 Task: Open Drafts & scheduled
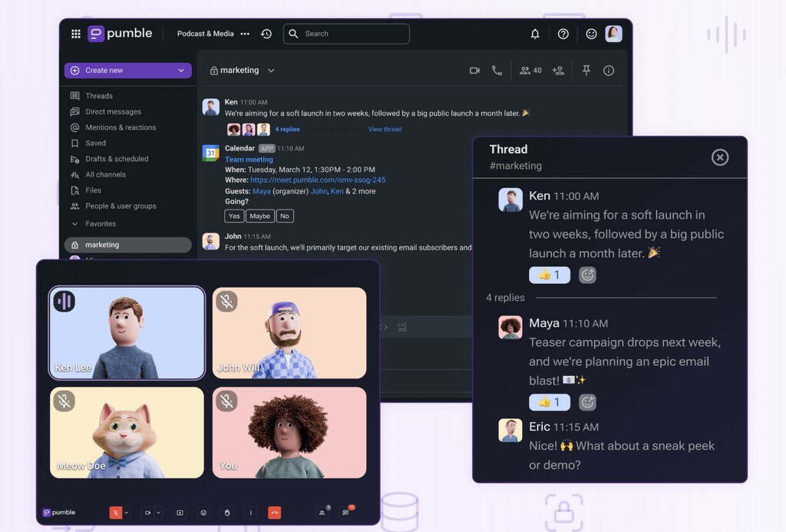[x=117, y=159]
